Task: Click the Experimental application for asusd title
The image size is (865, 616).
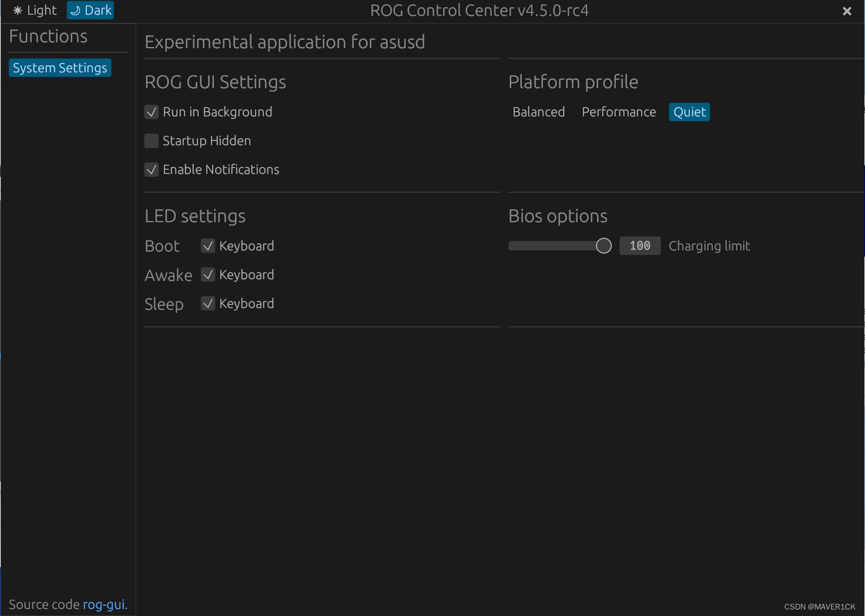Action: coord(284,42)
